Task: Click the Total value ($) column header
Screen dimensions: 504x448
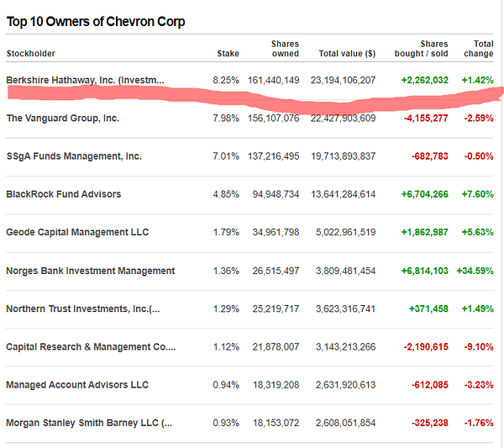Action: click(347, 54)
